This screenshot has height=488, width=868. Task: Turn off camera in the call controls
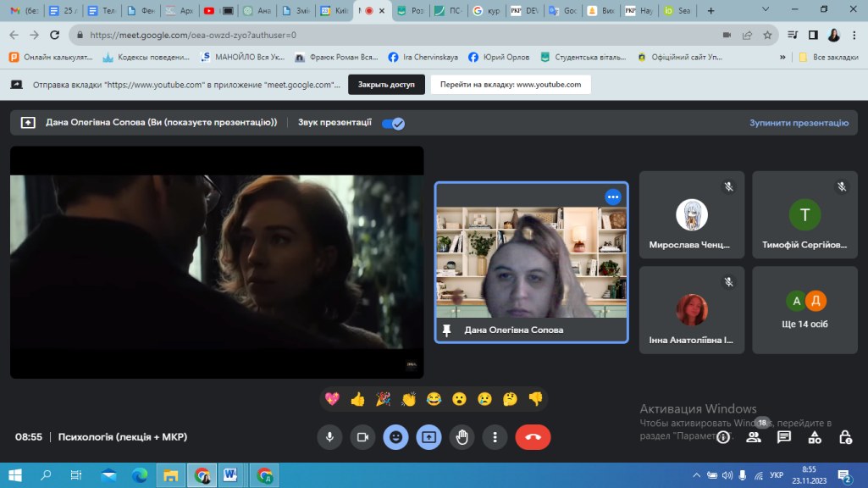(x=362, y=437)
